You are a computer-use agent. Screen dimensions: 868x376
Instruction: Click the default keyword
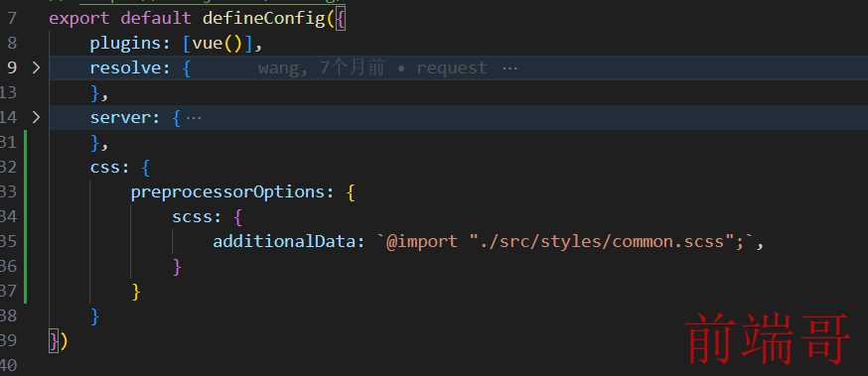(156, 18)
